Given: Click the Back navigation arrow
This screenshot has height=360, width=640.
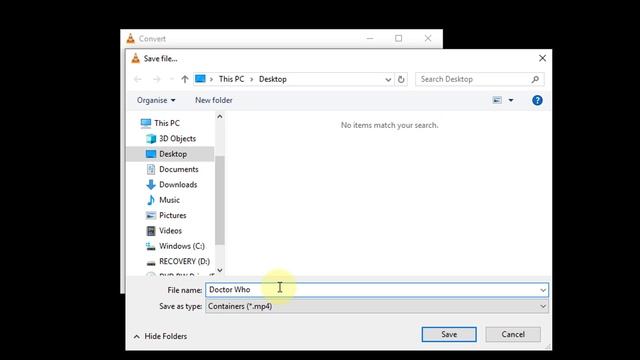Looking at the screenshot, I should (138, 79).
